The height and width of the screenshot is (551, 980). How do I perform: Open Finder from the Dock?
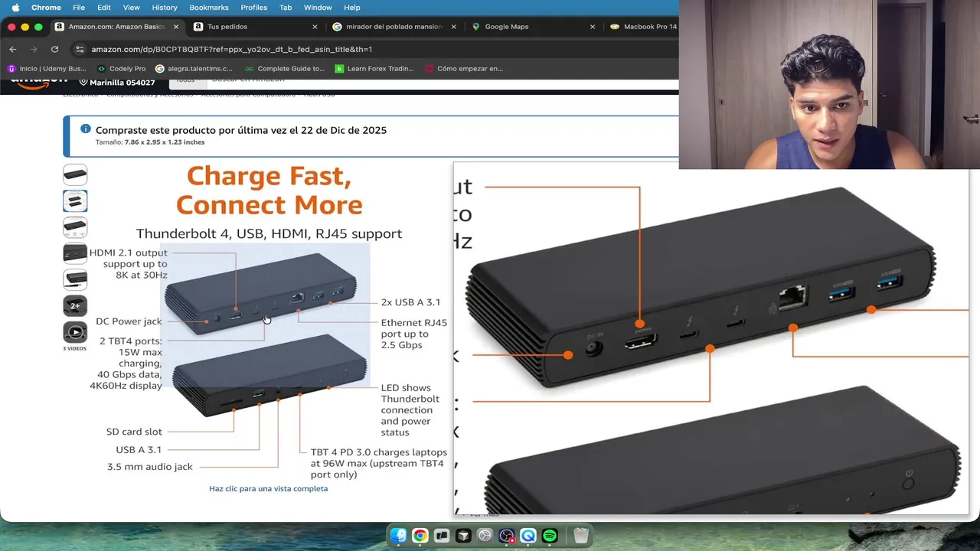(x=398, y=536)
